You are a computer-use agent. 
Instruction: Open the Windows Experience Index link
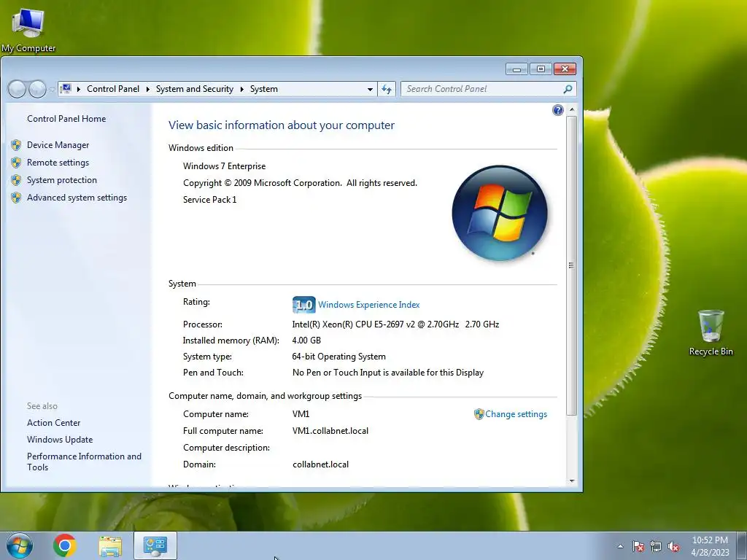(368, 305)
